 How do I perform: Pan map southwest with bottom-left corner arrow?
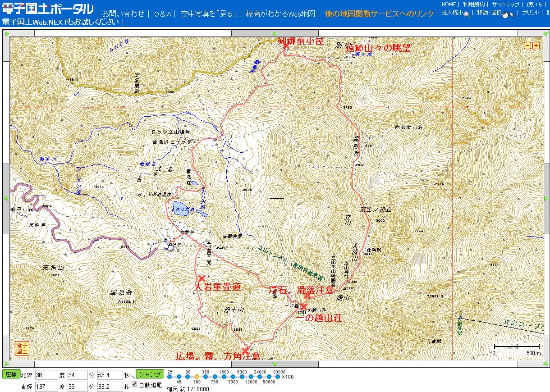[6, 364]
